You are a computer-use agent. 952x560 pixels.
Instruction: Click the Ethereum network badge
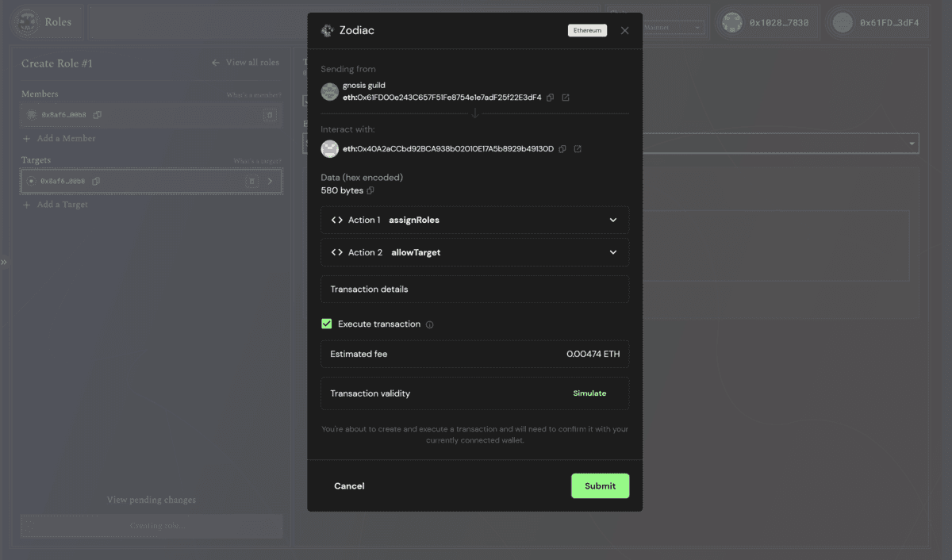(587, 30)
